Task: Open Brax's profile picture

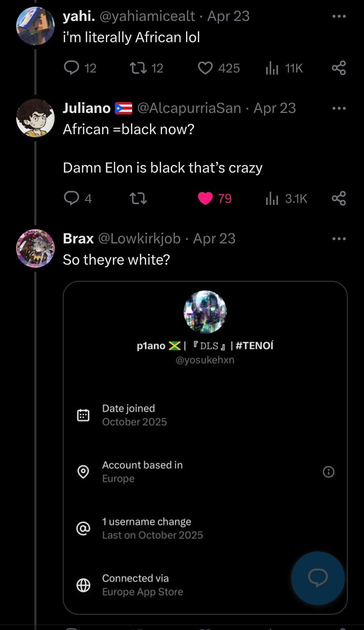Action: [35, 248]
